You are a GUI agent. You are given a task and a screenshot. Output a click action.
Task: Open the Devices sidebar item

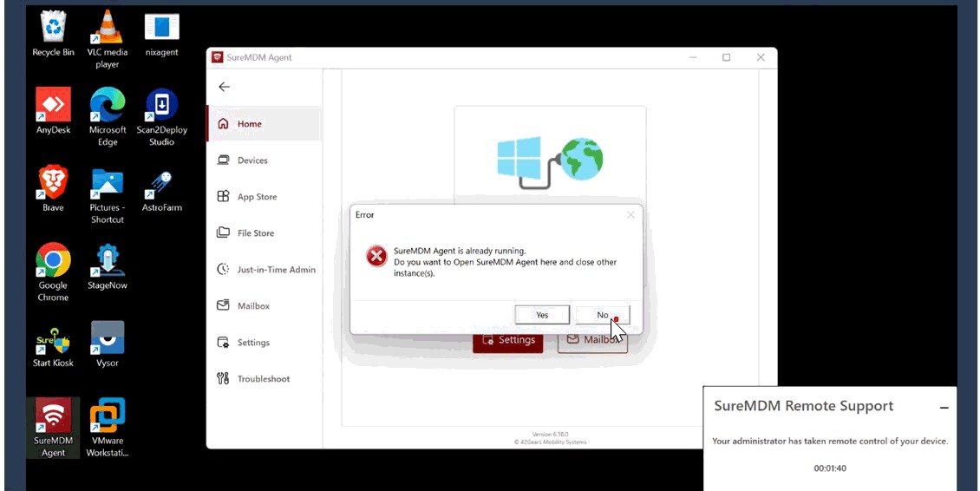(x=252, y=160)
